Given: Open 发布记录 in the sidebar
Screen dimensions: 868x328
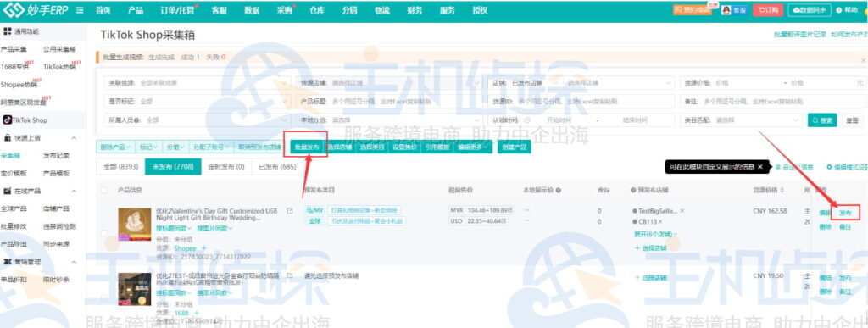Looking at the screenshot, I should click(56, 155).
